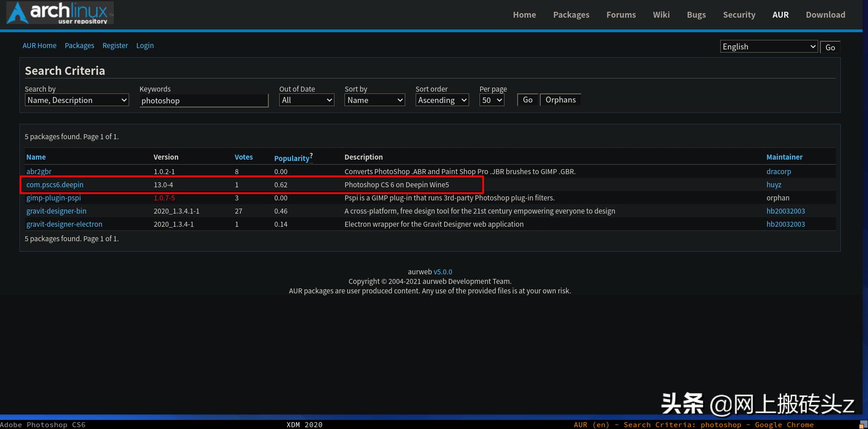Image resolution: width=868 pixels, height=429 pixels.
Task: Click Go button beside language selector
Action: [830, 47]
